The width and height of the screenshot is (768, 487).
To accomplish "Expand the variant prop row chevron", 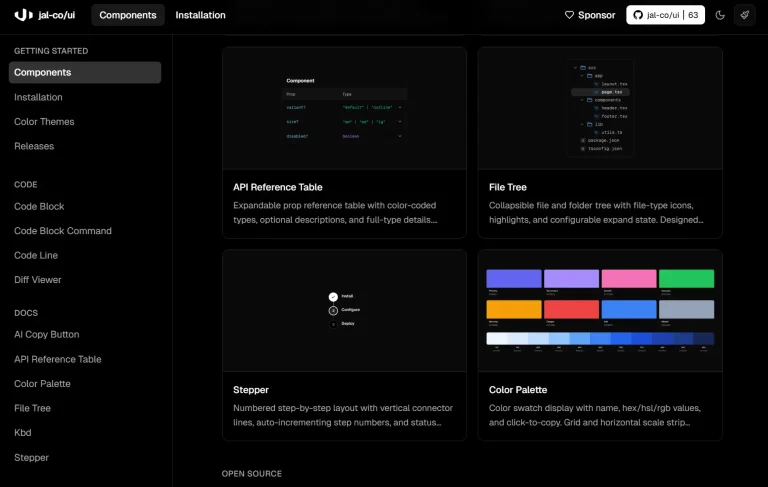I will pyautogui.click(x=400, y=107).
